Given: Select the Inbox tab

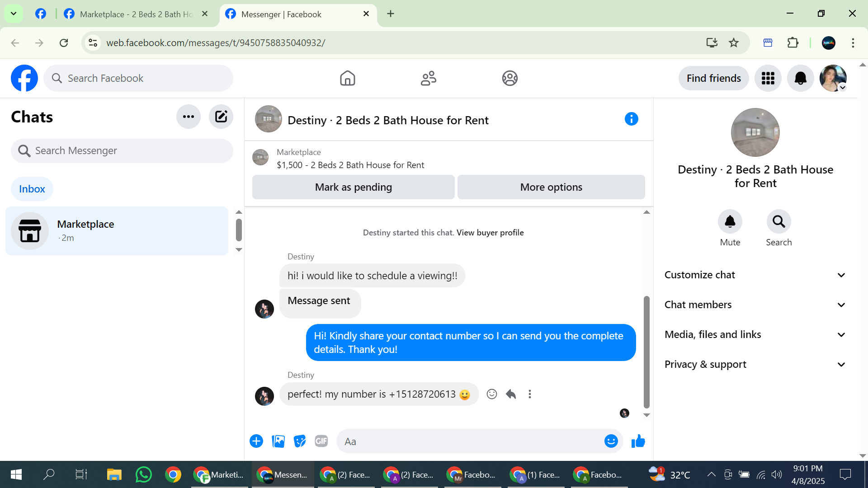Looking at the screenshot, I should click(x=32, y=189).
